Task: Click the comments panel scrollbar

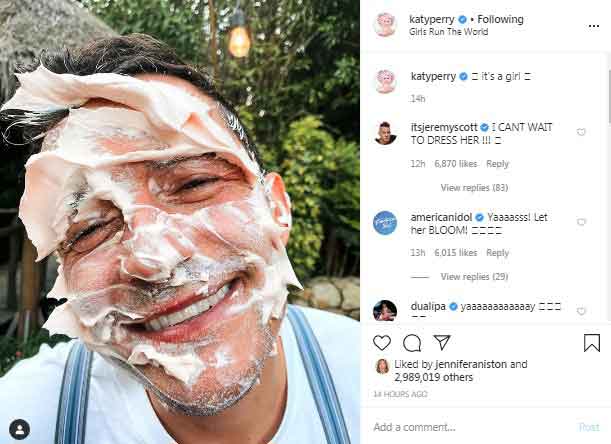Action: coord(608,97)
